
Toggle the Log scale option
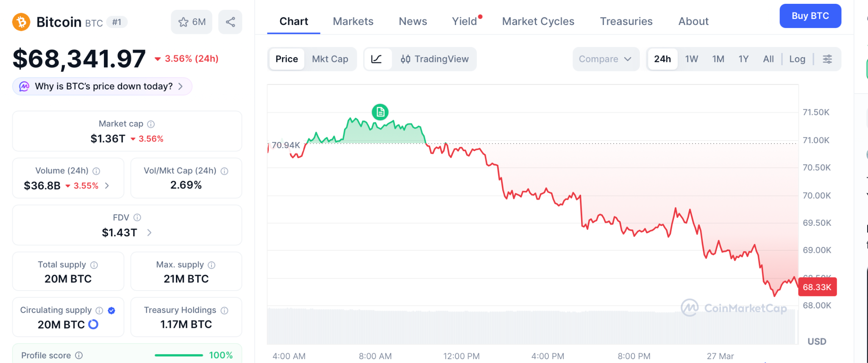coord(797,59)
